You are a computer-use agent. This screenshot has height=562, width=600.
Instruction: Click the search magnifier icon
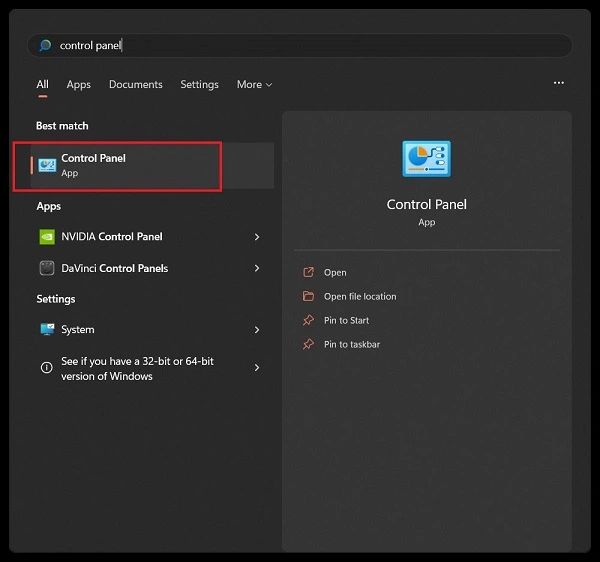point(45,45)
